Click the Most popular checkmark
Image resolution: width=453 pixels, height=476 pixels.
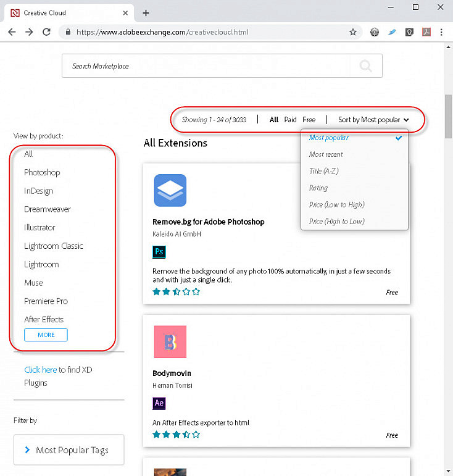pos(399,138)
